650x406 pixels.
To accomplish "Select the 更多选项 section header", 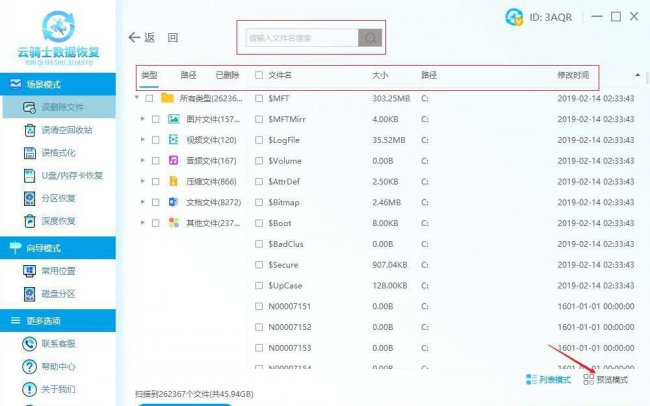I will point(58,321).
